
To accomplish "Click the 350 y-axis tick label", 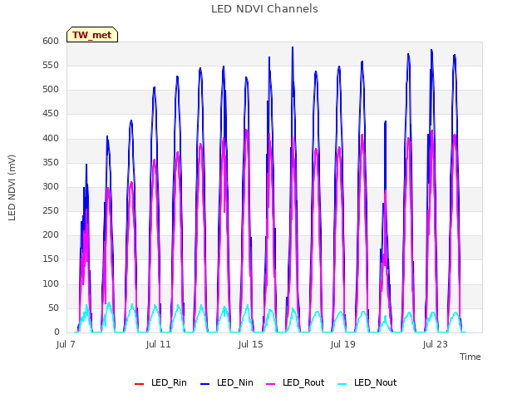I will tap(51, 162).
